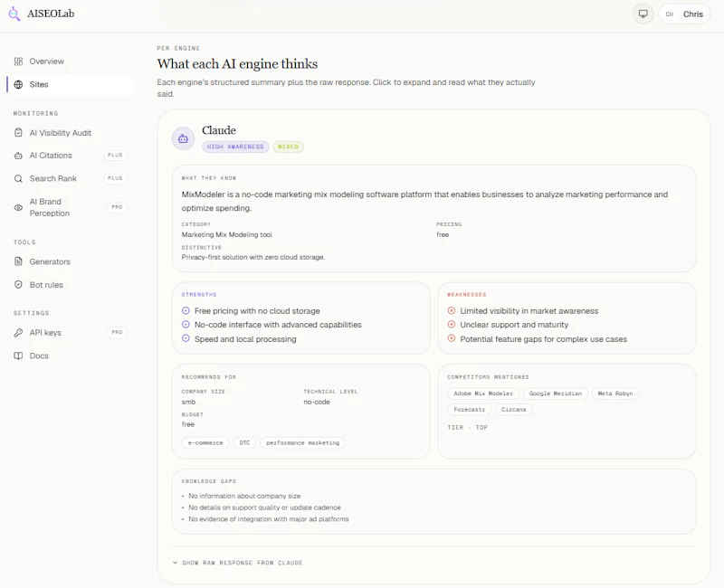Click the Adobe Mix Modeler competitor tag
The height and width of the screenshot is (588, 724).
coord(483,394)
